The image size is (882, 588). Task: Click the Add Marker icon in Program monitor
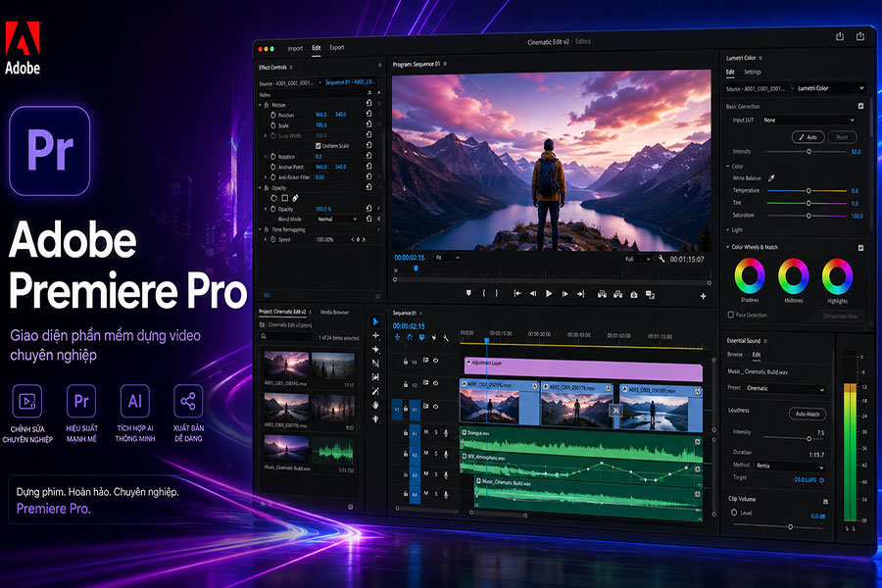point(468,293)
